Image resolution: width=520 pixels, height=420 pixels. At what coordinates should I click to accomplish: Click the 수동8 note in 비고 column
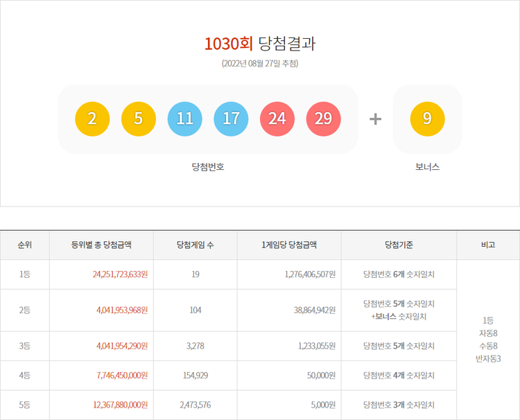pyautogui.click(x=488, y=346)
